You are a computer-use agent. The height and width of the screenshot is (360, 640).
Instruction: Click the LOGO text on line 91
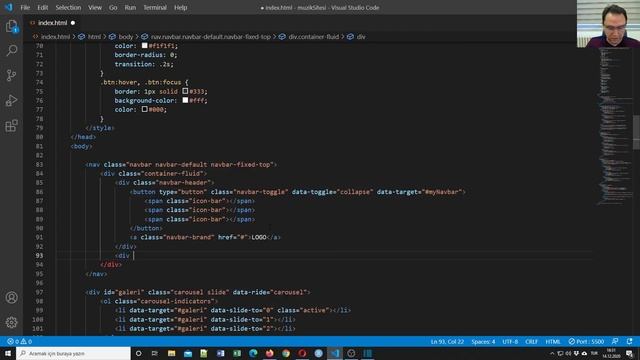coord(259,237)
